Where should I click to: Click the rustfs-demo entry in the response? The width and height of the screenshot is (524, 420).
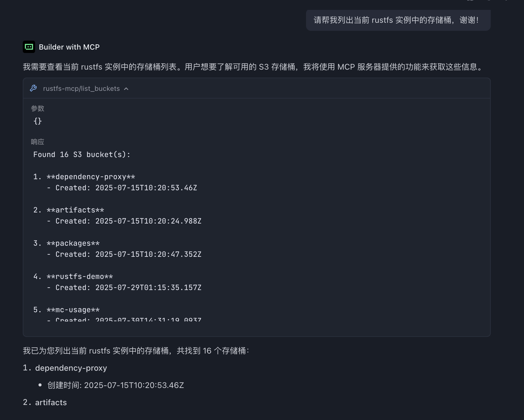(x=80, y=277)
